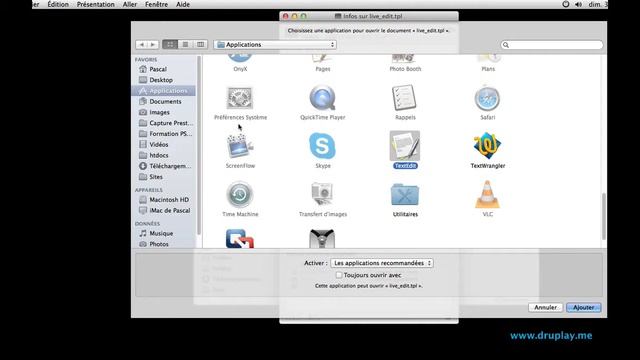Open Desktop in the sidebar favorites

161,80
